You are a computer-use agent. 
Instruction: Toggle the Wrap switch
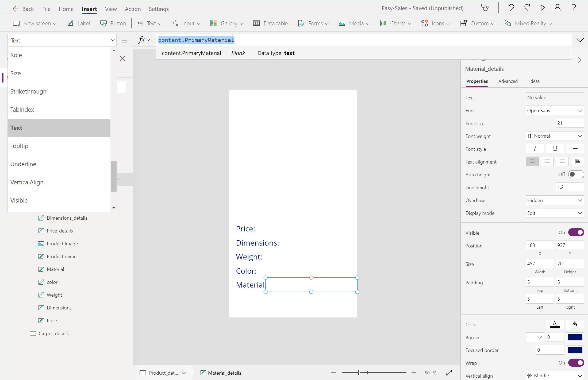576,363
